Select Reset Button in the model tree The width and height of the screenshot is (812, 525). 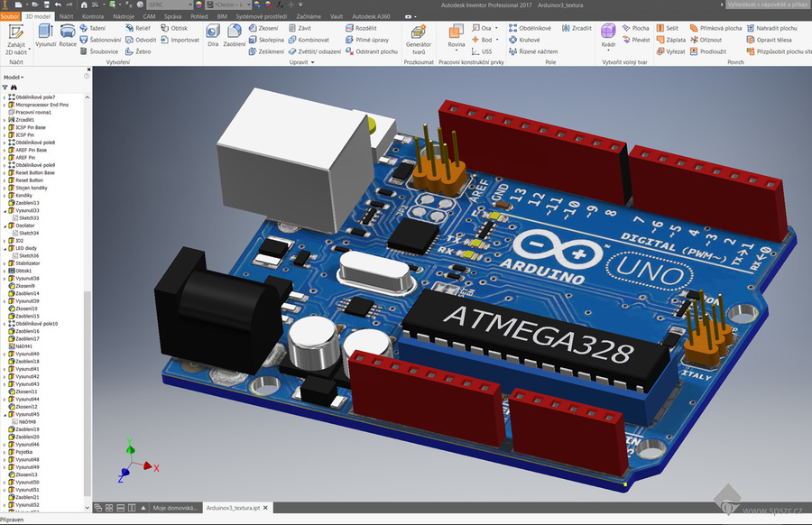point(29,180)
